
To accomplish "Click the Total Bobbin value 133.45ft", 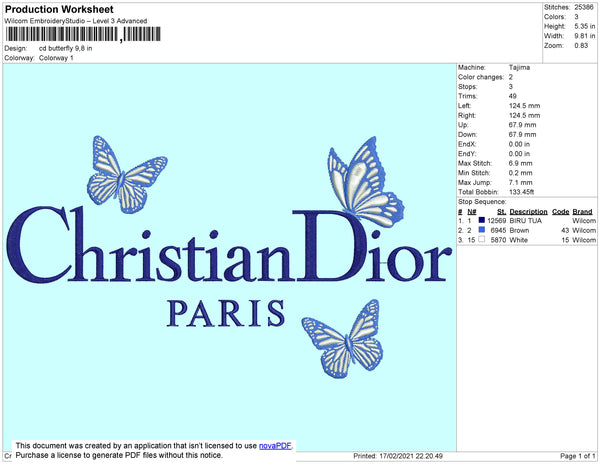I will coord(521,192).
